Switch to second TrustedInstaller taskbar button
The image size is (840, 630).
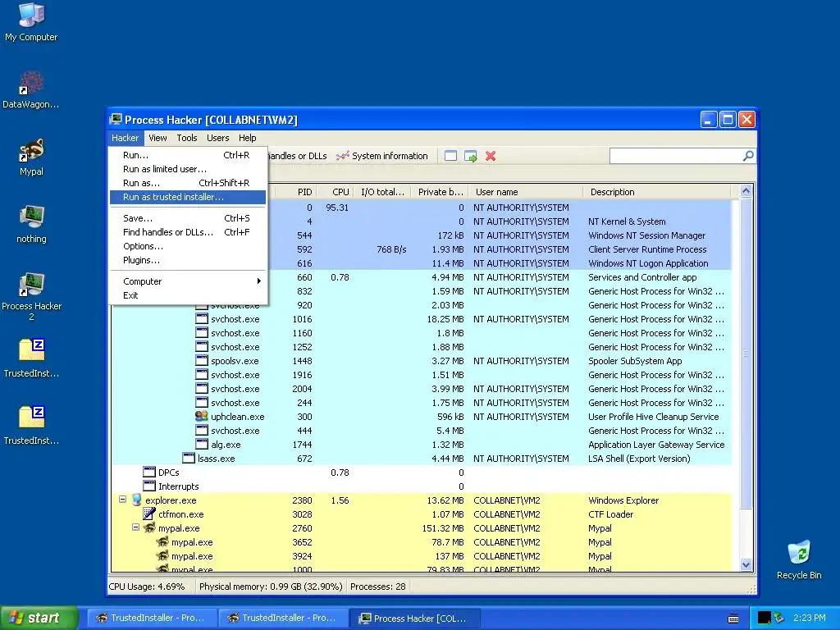pyautogui.click(x=283, y=618)
